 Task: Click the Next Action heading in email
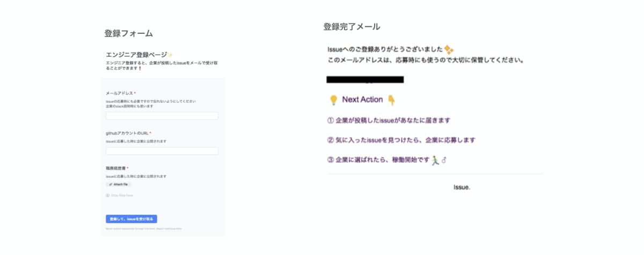click(x=362, y=100)
